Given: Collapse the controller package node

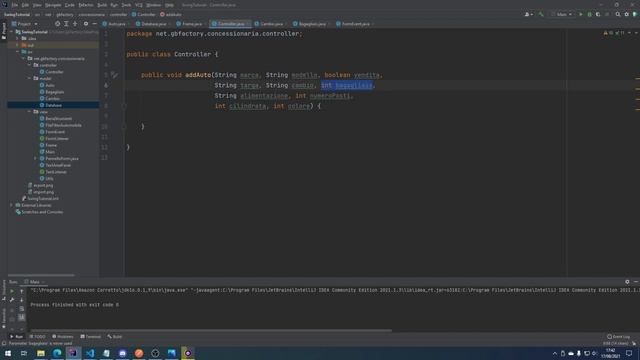Looking at the screenshot, I should point(29,65).
